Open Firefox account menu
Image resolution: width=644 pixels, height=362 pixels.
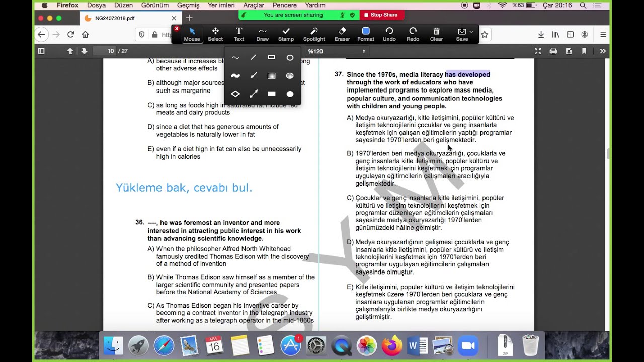(585, 35)
